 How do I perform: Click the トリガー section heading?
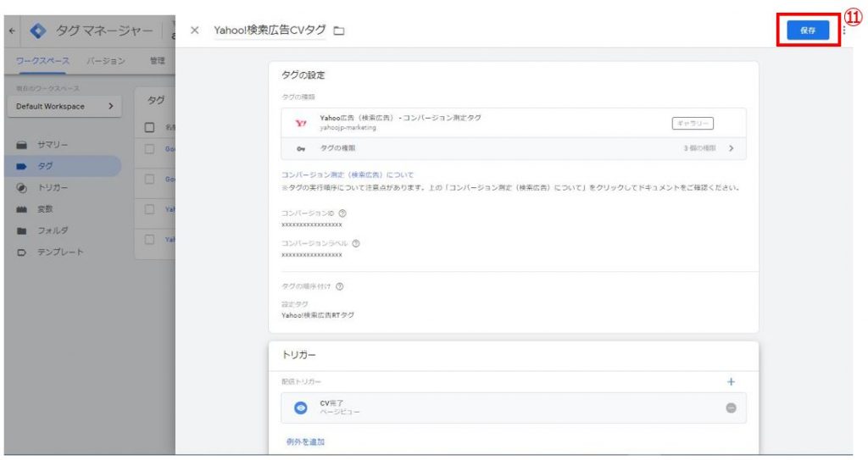(x=299, y=355)
